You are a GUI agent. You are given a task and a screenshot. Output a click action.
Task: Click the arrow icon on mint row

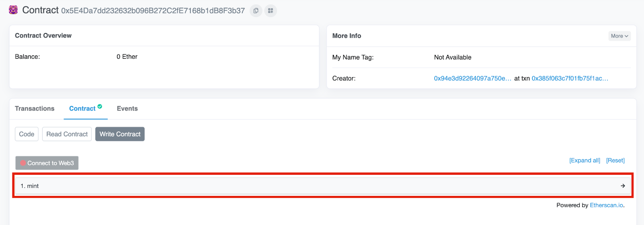click(623, 186)
